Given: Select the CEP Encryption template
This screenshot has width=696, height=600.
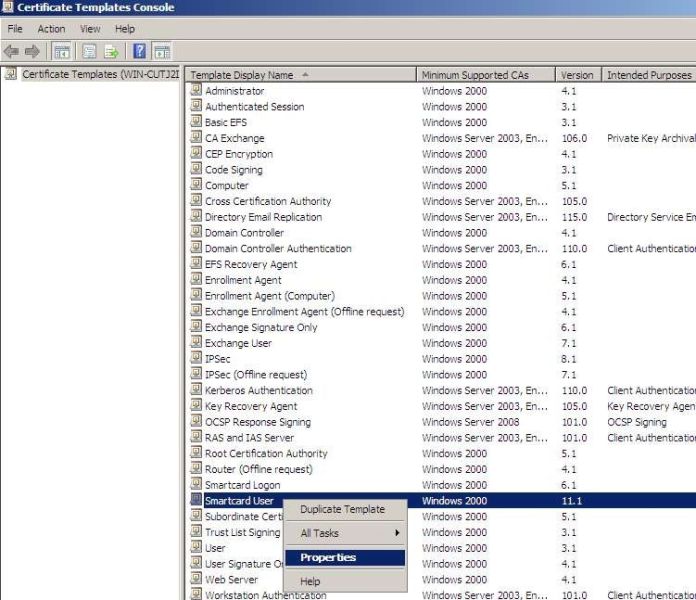Looking at the screenshot, I should pyautogui.click(x=239, y=154).
